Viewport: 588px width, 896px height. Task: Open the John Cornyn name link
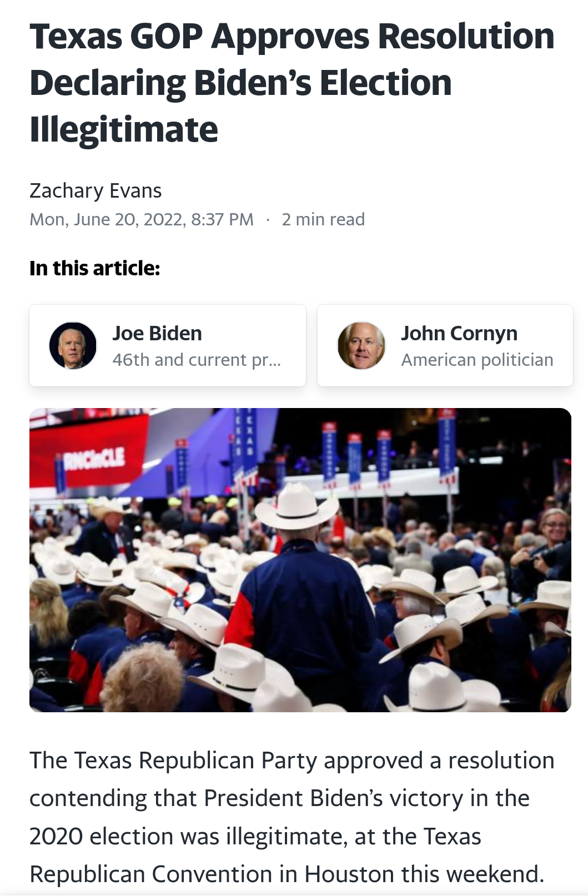[x=459, y=333]
